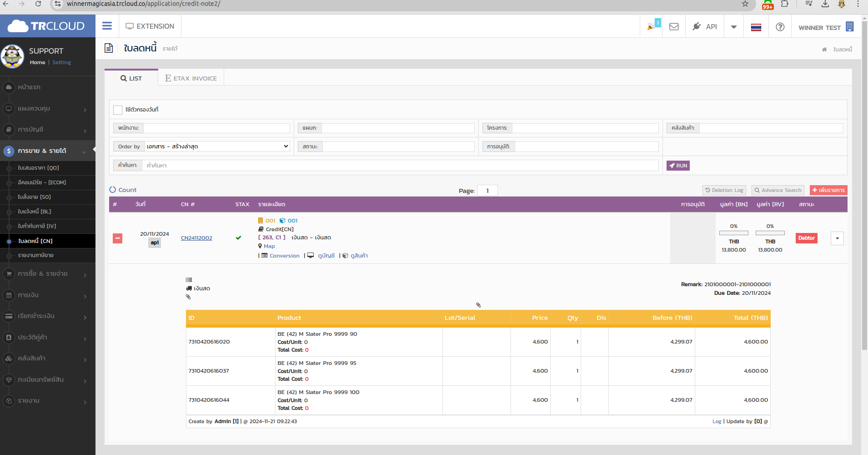Reload the browser page

[38, 4]
